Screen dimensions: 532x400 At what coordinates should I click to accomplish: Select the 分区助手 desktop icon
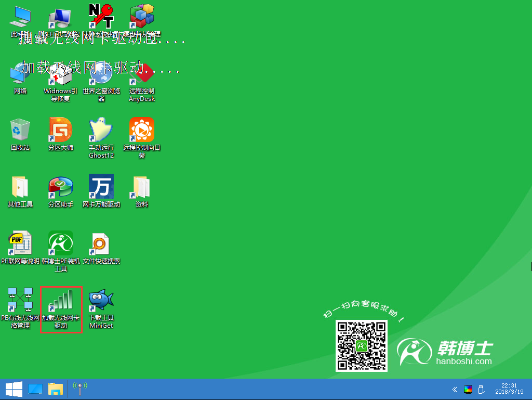coord(61,187)
